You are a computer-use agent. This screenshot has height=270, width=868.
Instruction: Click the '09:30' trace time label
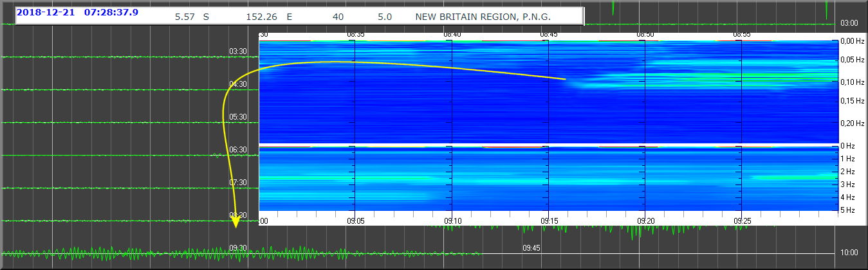(x=238, y=248)
